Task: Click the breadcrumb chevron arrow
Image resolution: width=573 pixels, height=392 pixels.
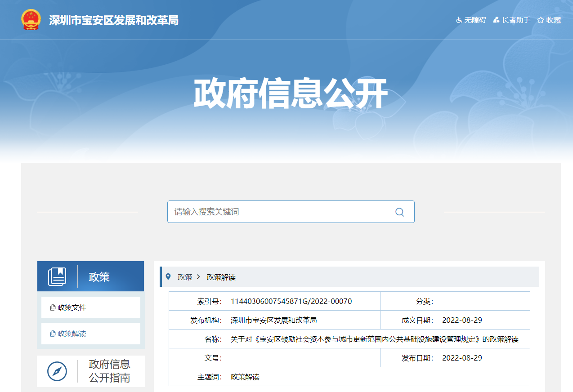Action: point(198,277)
